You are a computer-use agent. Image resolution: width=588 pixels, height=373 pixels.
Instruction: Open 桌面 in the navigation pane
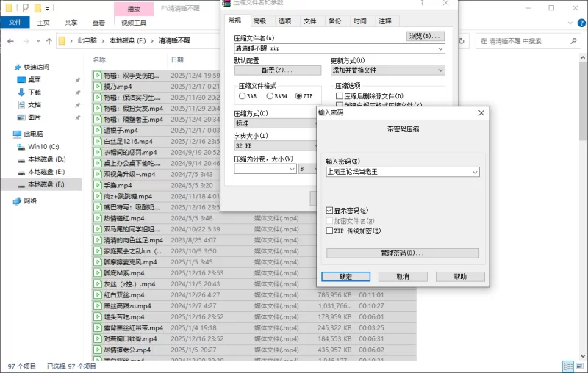pos(34,80)
